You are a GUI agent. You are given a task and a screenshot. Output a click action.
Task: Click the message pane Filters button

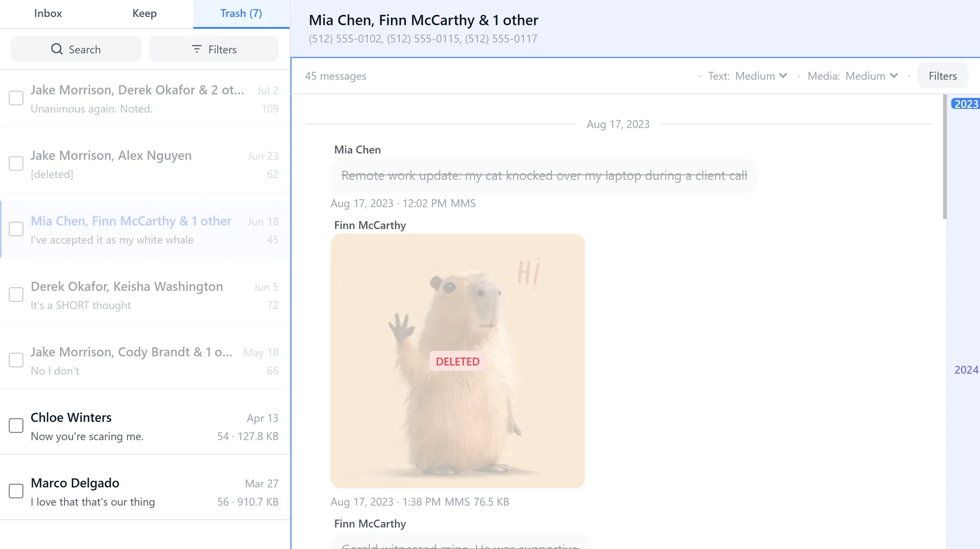click(x=943, y=76)
